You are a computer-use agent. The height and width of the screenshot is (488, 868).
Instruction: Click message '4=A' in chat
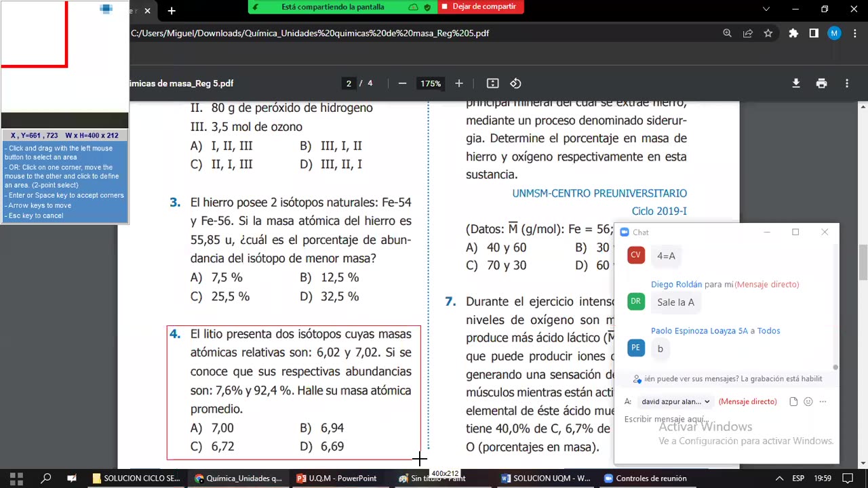tap(666, 256)
